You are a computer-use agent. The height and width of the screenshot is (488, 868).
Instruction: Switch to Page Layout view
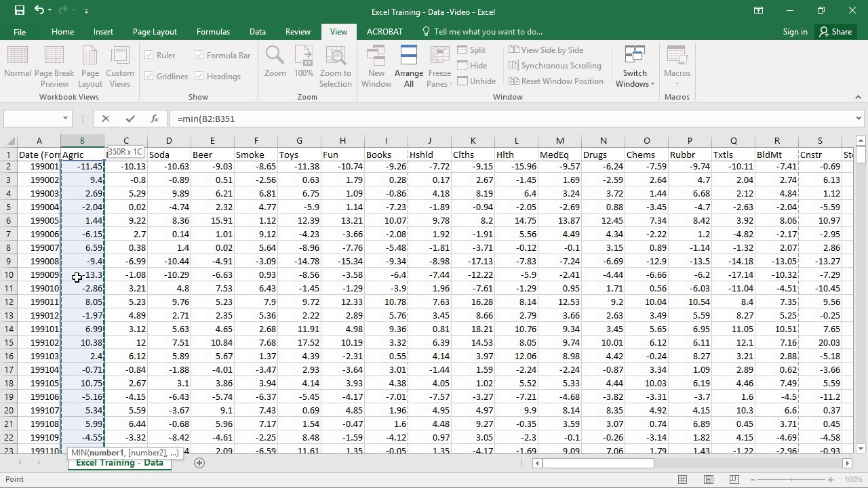(x=90, y=67)
